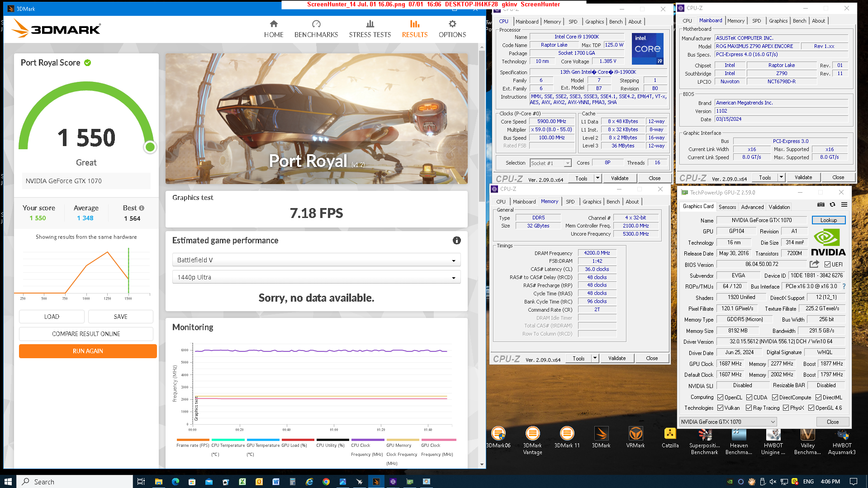Open Tools arrow in CPU-Z Mainboard window
The width and height of the screenshot is (868, 488).
pyautogui.click(x=781, y=177)
